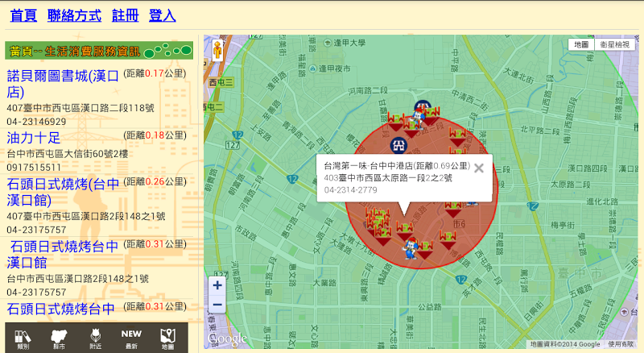Image resolution: width=644 pixels, height=353 pixels.
Task: Open the 油力十足 listing
Action: (33, 138)
